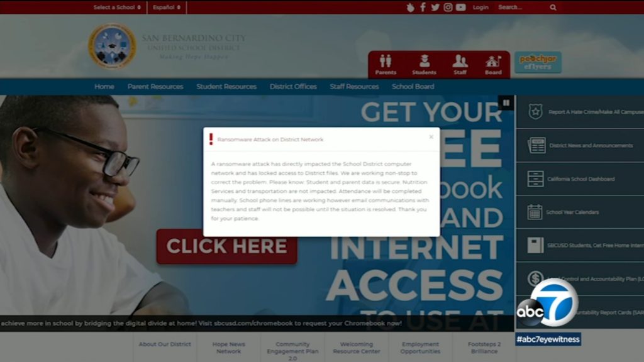Open School Year Calendars link
Viewport: 644px width, 362px height.
coord(572,212)
